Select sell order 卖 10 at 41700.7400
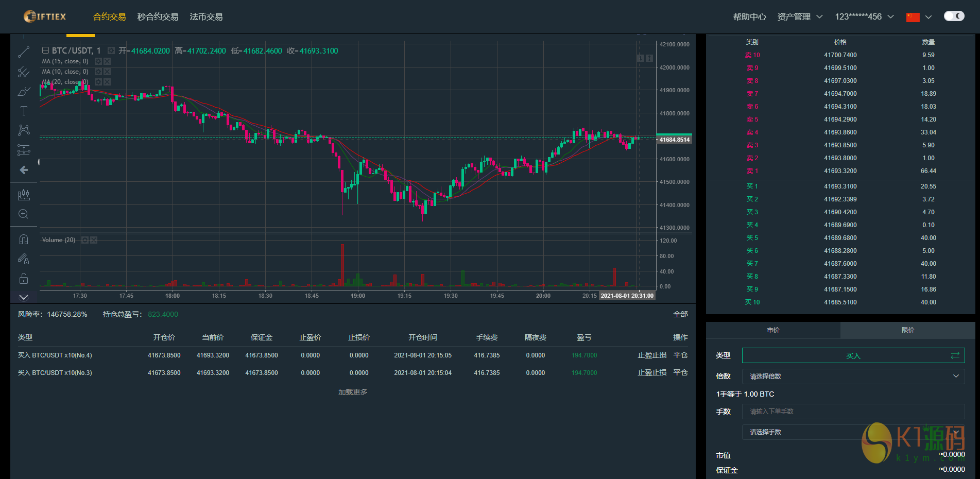The width and height of the screenshot is (980, 479). (840, 55)
